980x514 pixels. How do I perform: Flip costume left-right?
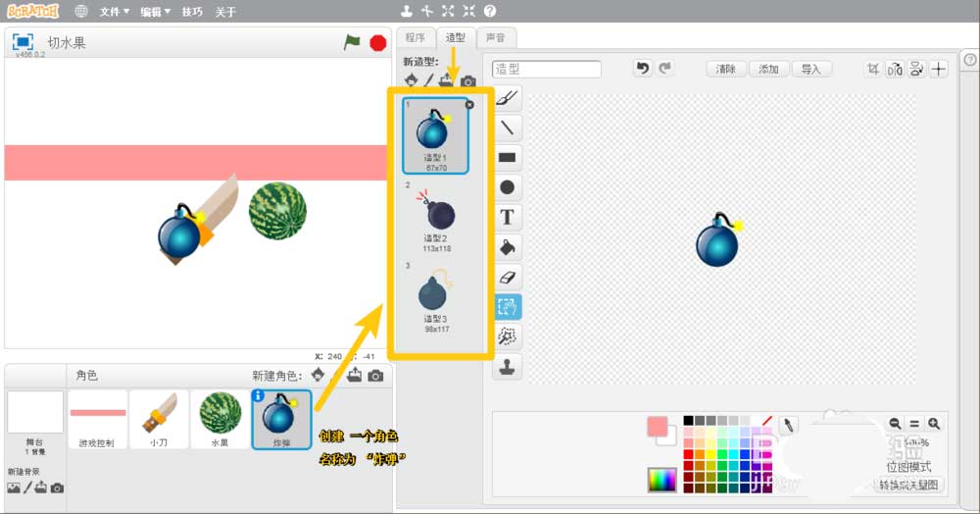coord(895,69)
